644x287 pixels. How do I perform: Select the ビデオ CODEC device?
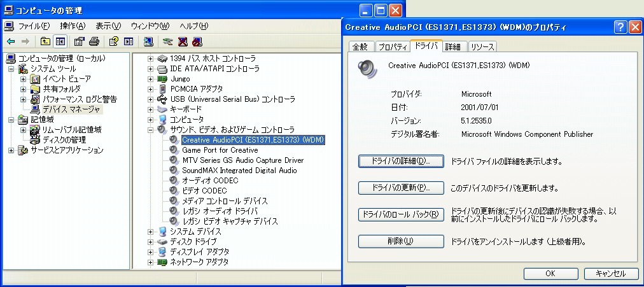[204, 191]
